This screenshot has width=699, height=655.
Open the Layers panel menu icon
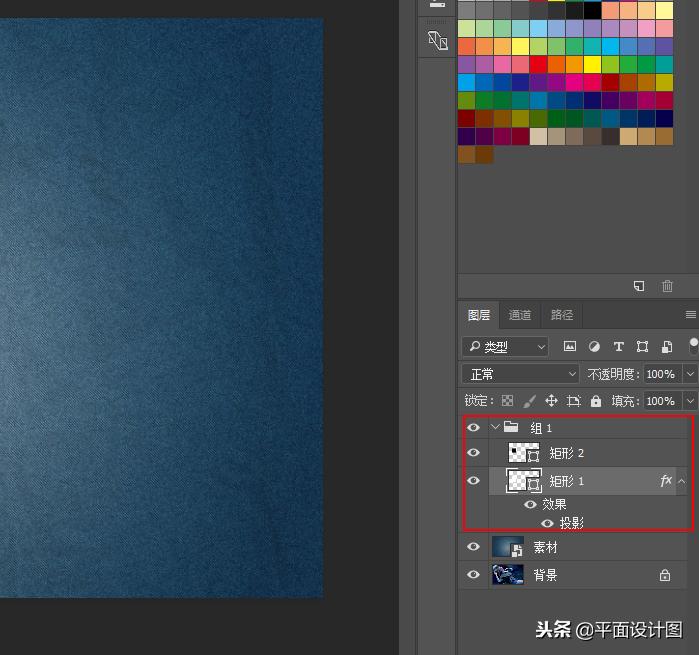click(x=691, y=315)
